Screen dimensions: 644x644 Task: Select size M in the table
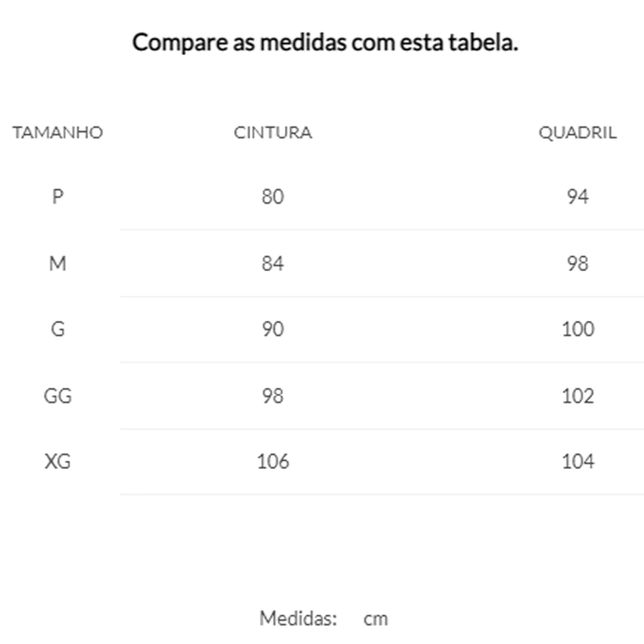57,264
